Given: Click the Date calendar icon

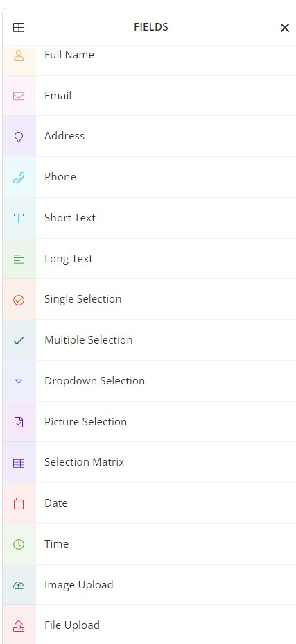Looking at the screenshot, I should pyautogui.click(x=19, y=504).
